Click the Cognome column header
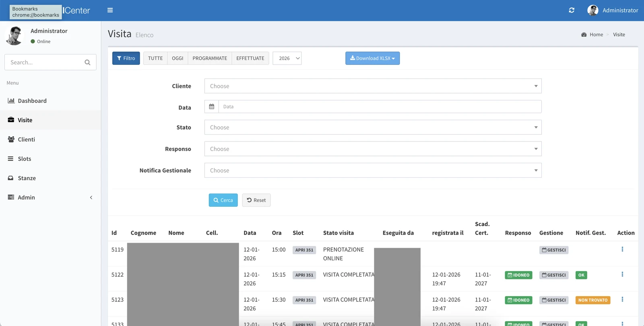The width and height of the screenshot is (644, 326). (143, 233)
